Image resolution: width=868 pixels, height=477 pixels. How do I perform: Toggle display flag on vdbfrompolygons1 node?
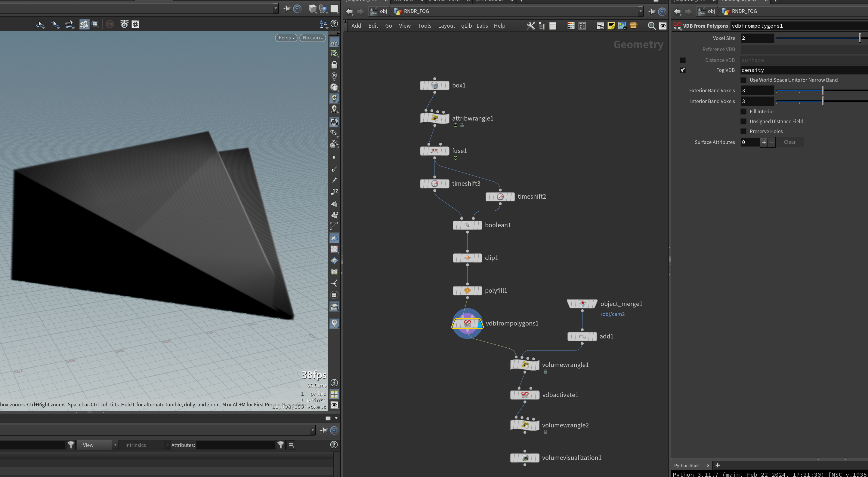point(480,324)
